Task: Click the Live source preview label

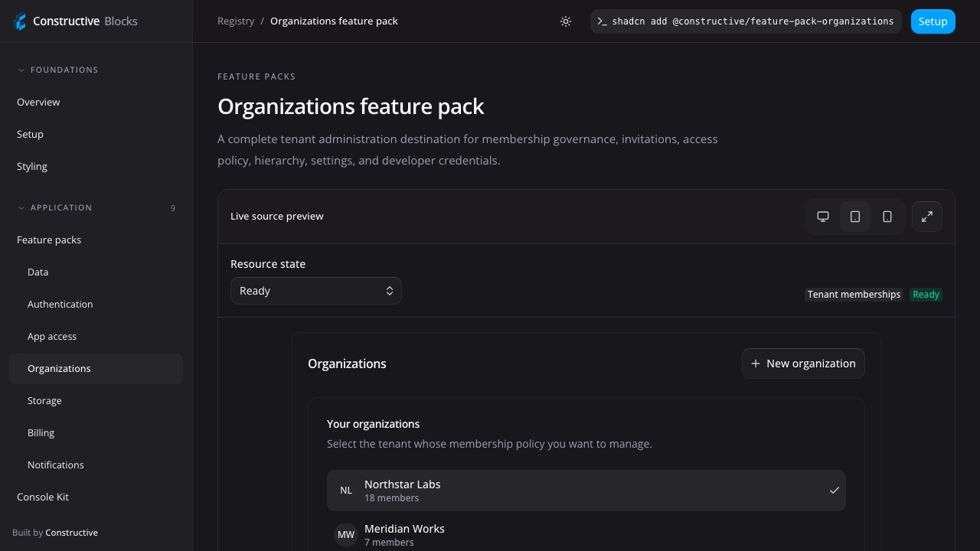Action: click(x=277, y=217)
